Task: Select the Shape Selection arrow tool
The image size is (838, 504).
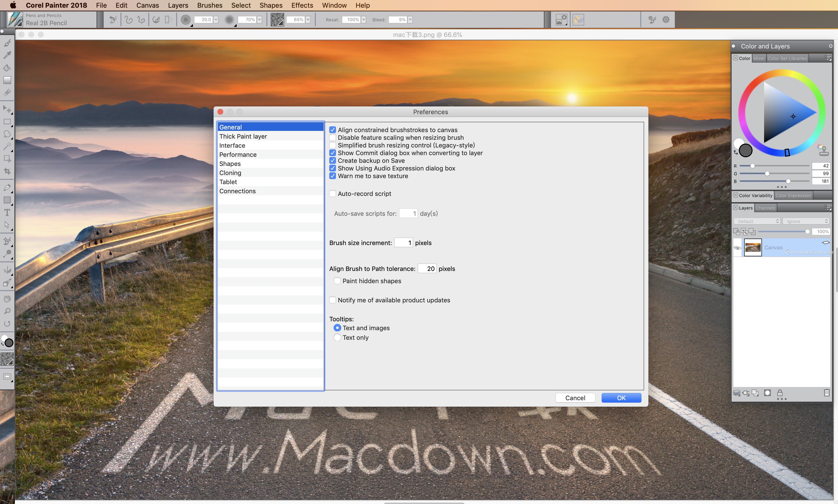Action: pos(7,225)
